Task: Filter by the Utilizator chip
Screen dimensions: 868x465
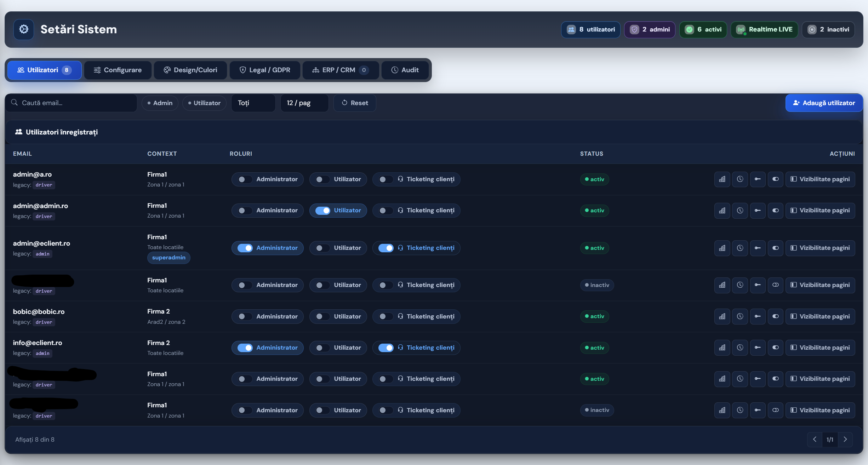Action: coord(204,103)
